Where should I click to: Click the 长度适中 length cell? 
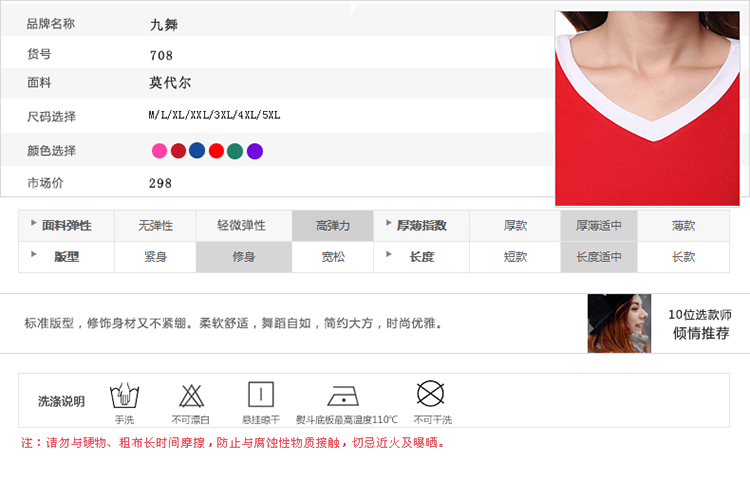click(599, 257)
